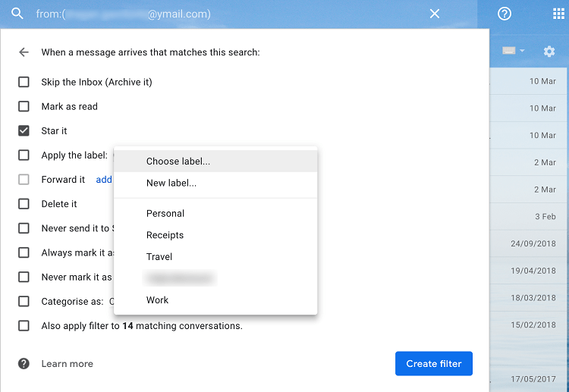Uncheck the Star it checkbox

[x=24, y=131]
